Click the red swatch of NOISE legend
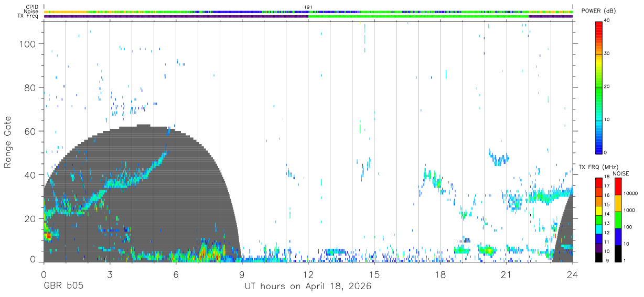 [x=618, y=186]
